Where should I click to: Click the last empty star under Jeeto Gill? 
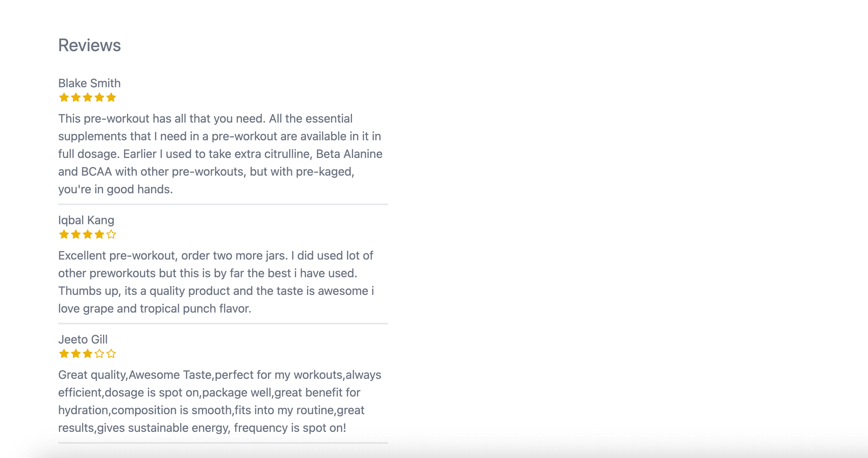(111, 354)
